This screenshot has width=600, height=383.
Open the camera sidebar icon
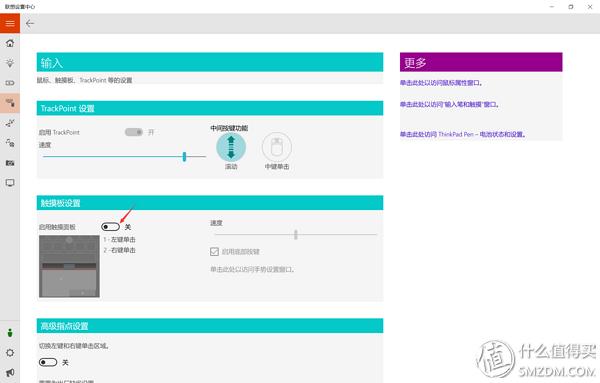point(10,163)
